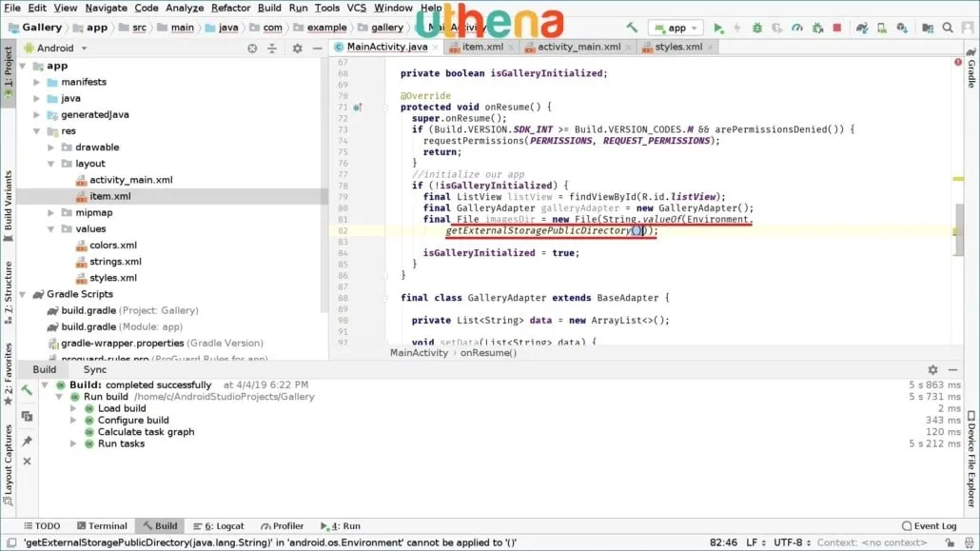Click the Scroll from Source target icon
The image size is (980, 551).
(252, 49)
